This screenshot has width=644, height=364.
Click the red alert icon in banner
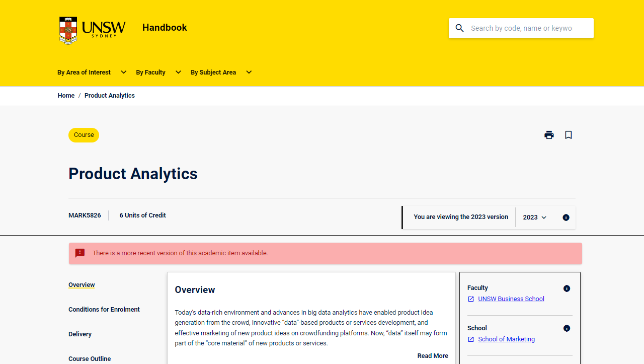click(x=80, y=253)
